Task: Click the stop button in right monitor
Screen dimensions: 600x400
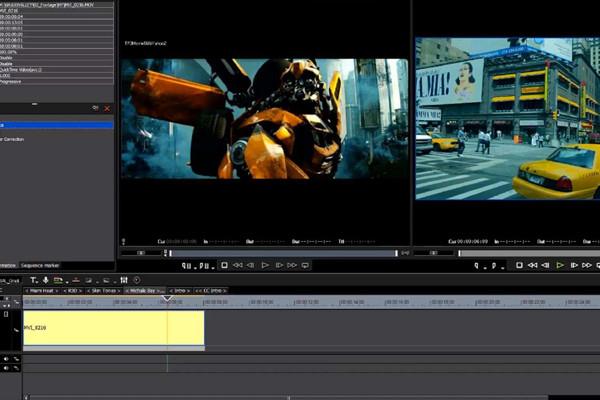Action: click(519, 265)
